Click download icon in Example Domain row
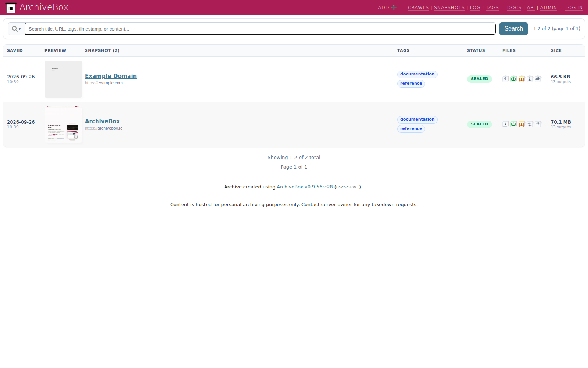 click(x=506, y=79)
